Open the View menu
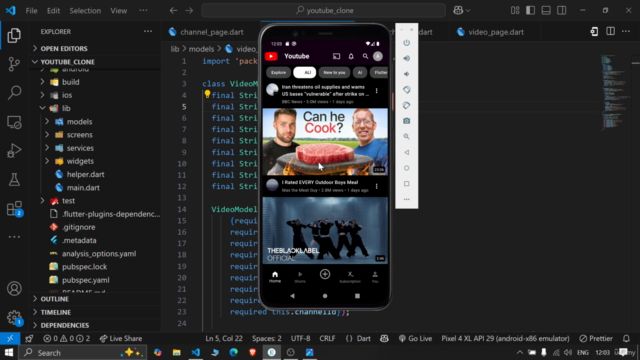 (x=118, y=11)
